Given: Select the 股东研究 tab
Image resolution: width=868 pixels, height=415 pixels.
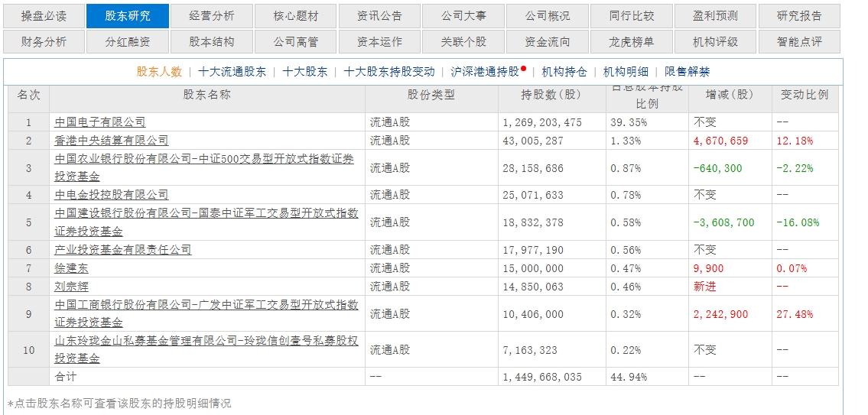Looking at the screenshot, I should (x=127, y=16).
